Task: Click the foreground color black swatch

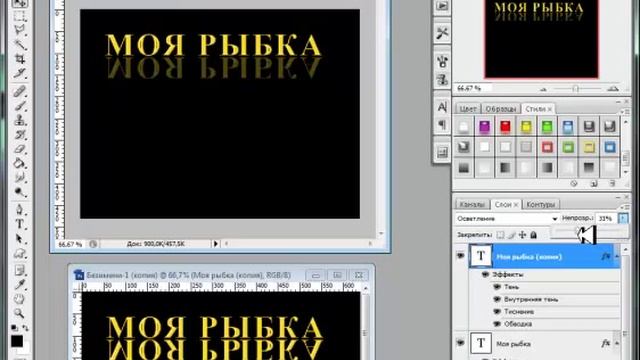Action: point(17,341)
